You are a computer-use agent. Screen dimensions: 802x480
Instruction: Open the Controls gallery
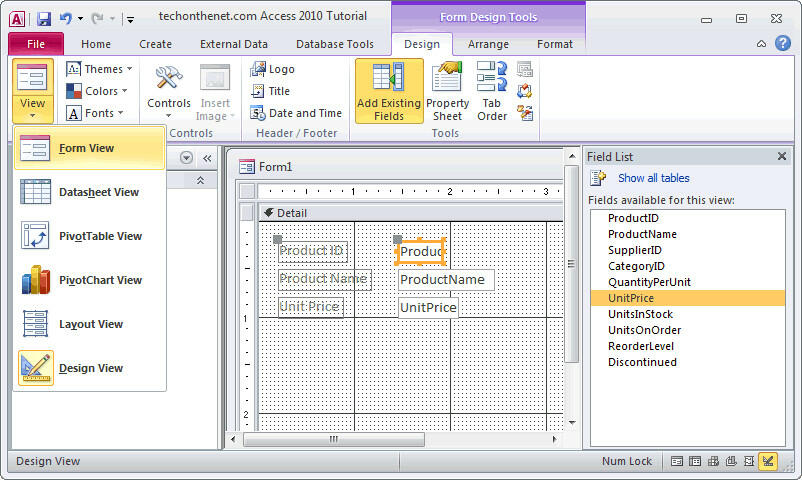[x=169, y=91]
